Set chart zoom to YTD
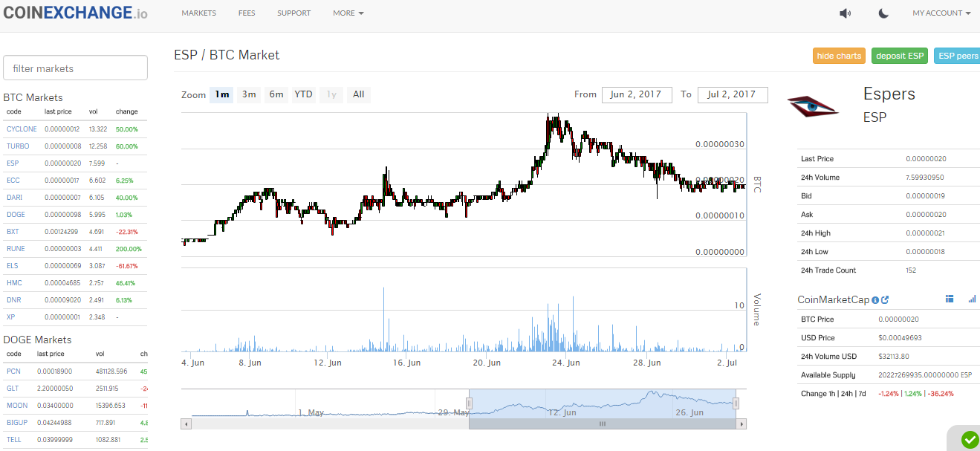This screenshot has height=451, width=980. (x=303, y=94)
